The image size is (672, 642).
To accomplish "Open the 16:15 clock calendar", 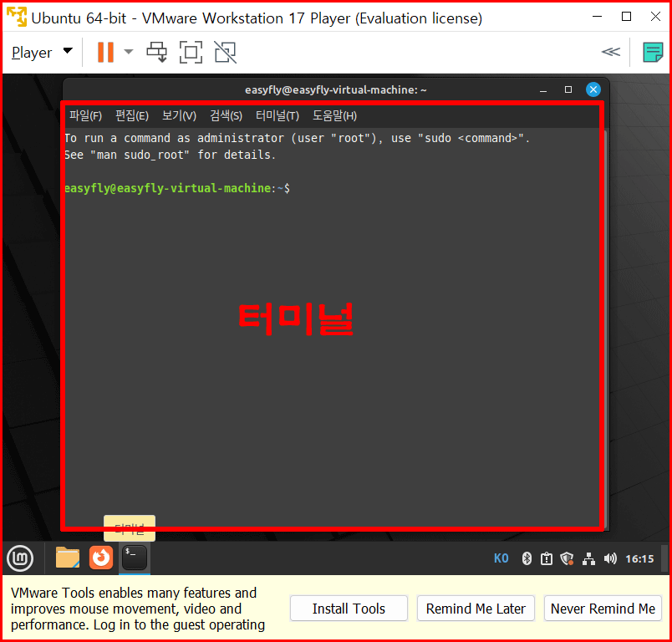I will tap(639, 559).
